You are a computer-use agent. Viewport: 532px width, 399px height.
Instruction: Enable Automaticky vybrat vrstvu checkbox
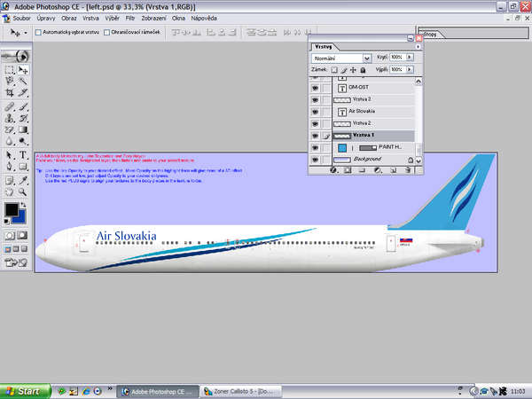[38, 32]
